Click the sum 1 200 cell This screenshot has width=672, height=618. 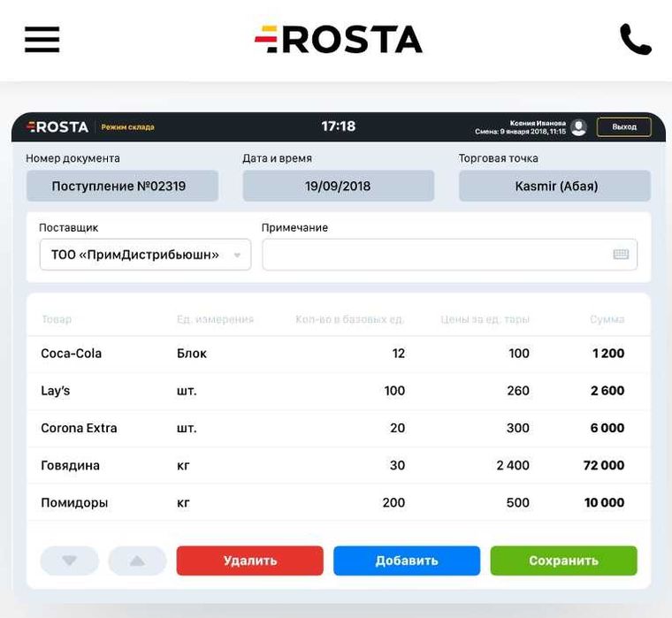[608, 354]
